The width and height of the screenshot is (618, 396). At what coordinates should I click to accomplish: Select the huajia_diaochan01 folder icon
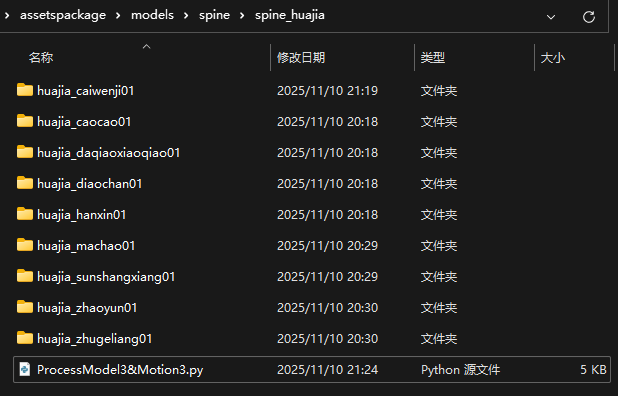point(25,183)
